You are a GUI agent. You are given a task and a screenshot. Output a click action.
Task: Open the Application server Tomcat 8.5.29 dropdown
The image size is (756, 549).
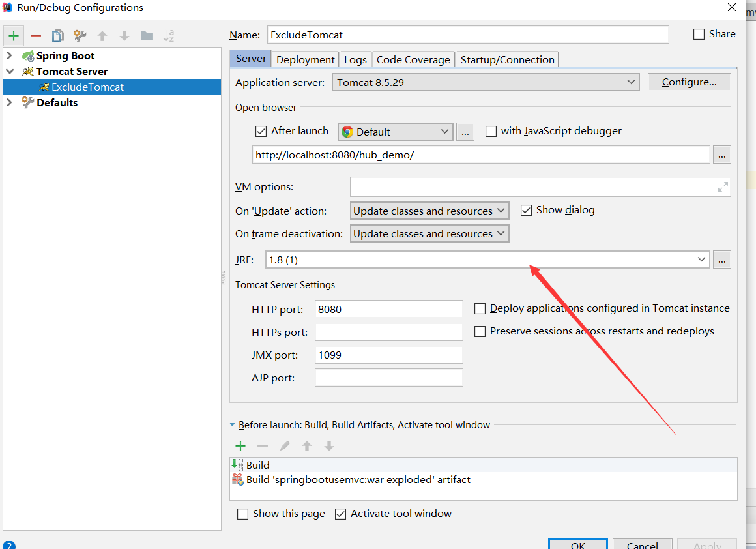[486, 83]
